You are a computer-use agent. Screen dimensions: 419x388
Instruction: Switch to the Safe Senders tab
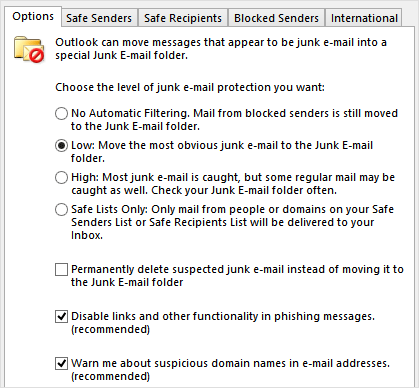[99, 18]
